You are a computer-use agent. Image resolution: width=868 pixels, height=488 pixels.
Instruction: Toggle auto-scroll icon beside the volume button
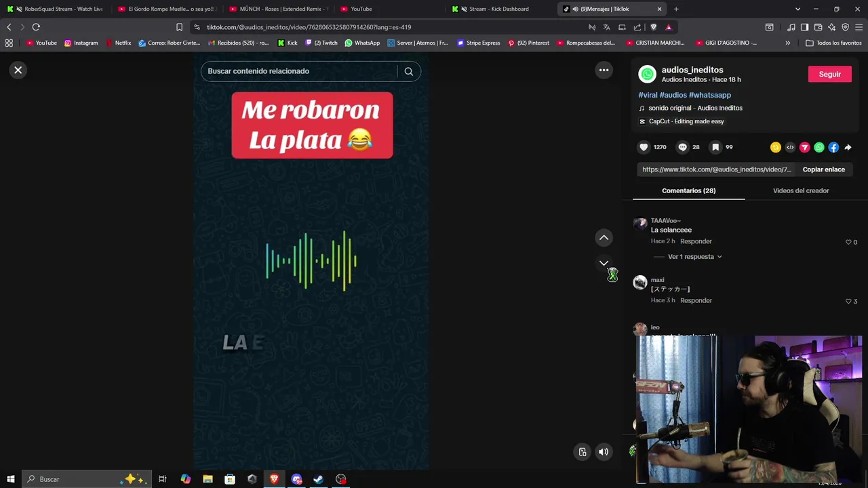(x=583, y=452)
